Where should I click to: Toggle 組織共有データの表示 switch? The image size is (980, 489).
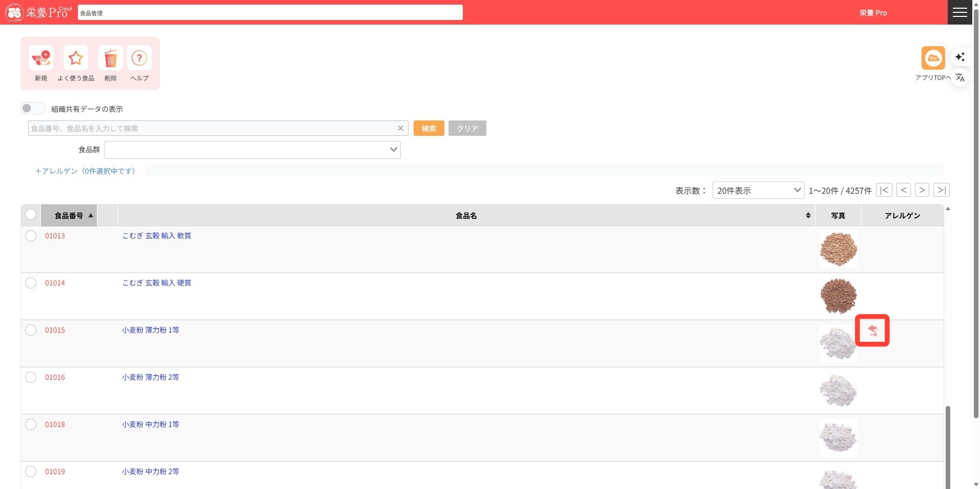point(33,109)
